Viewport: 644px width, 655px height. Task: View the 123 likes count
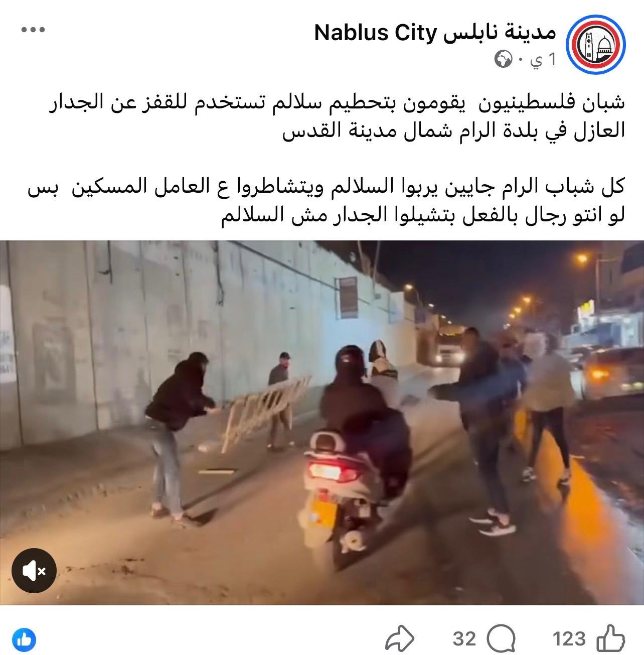(x=569, y=638)
